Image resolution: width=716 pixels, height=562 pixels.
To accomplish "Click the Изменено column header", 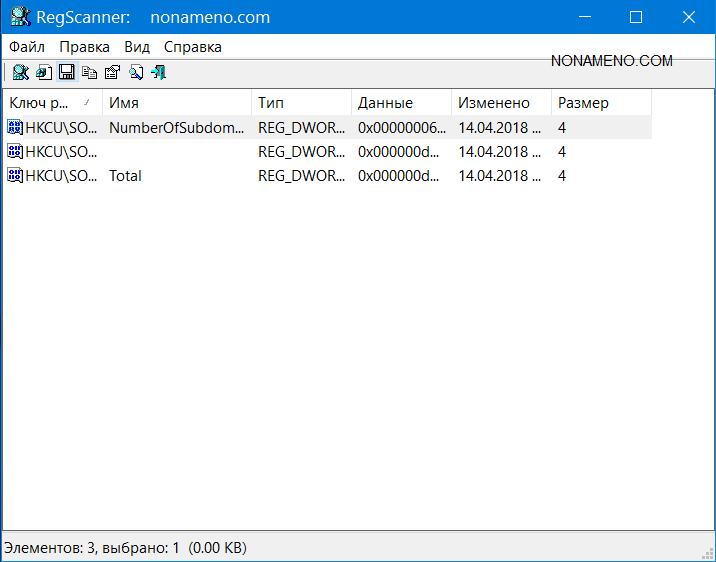I will click(x=500, y=103).
